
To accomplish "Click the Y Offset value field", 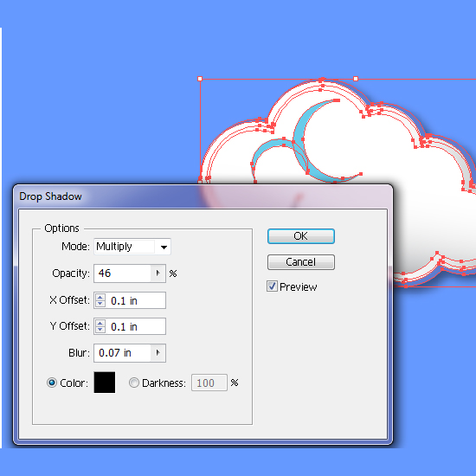I will 136,326.
